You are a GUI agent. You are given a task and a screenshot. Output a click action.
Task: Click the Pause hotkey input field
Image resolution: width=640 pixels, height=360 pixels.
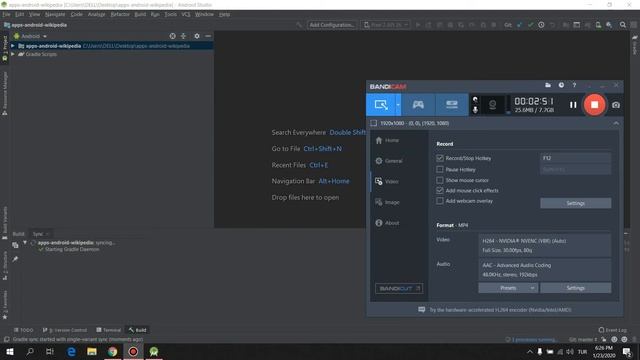[576, 169]
